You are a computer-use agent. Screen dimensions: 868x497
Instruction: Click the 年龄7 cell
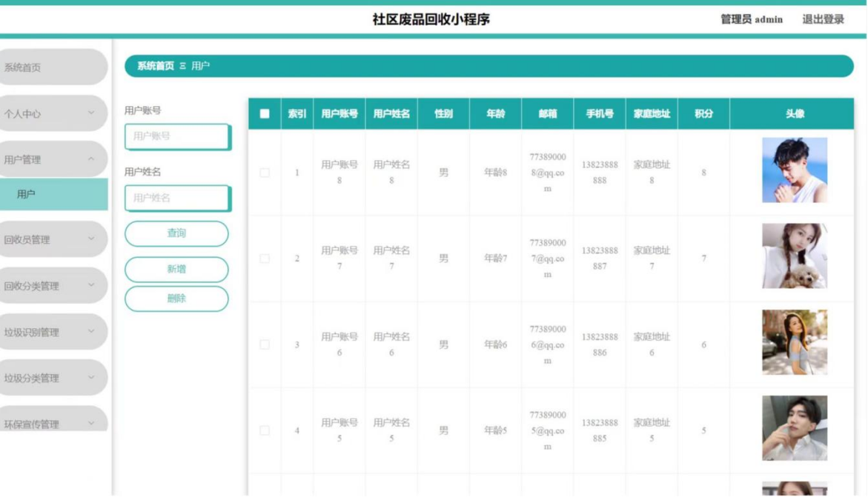(495, 258)
